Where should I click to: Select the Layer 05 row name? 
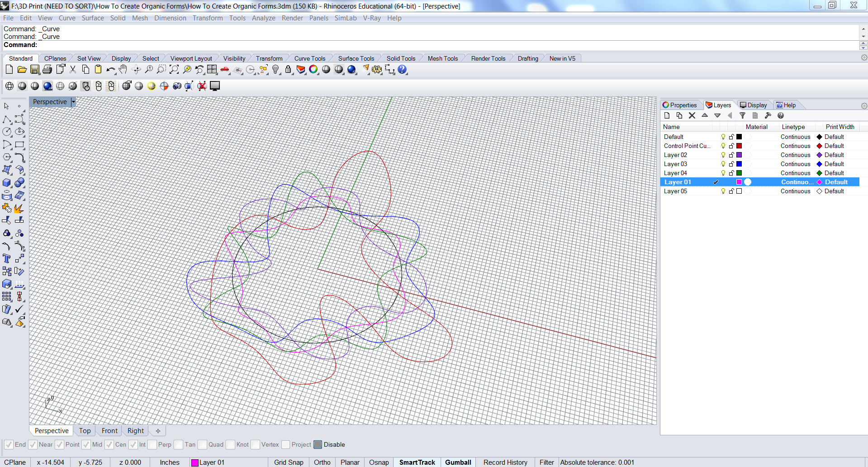pos(675,191)
